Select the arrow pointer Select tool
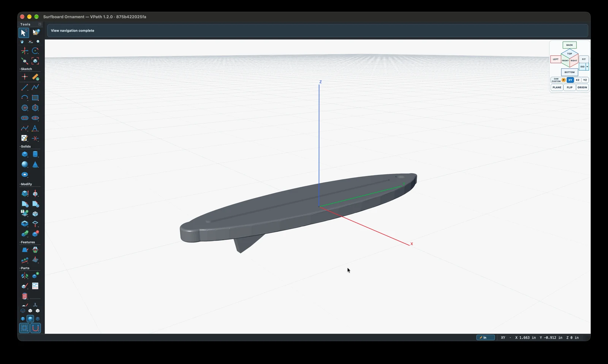 click(x=24, y=33)
